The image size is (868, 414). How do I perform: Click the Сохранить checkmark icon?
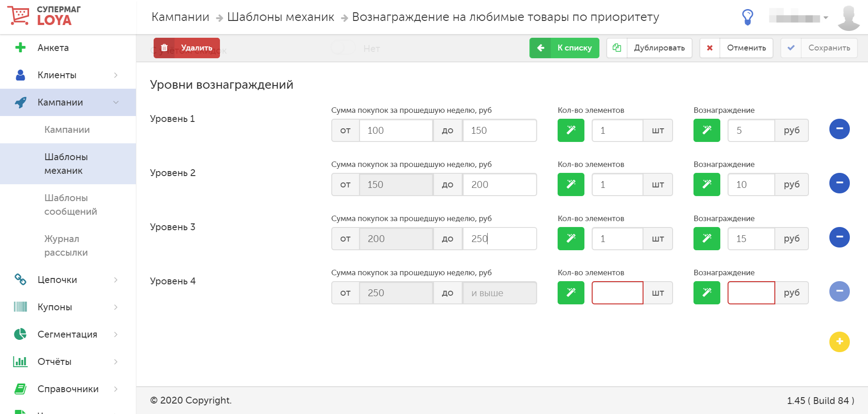point(791,48)
